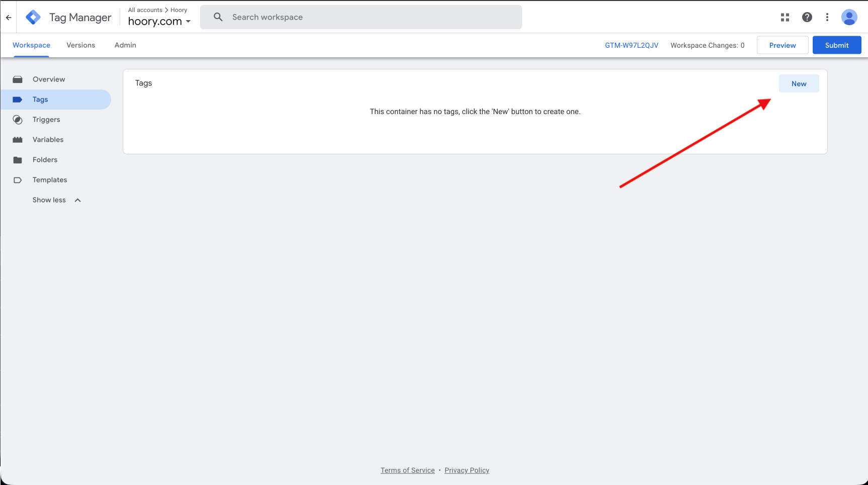
Task: Click the Workspace Changes: 0 text
Action: (708, 45)
